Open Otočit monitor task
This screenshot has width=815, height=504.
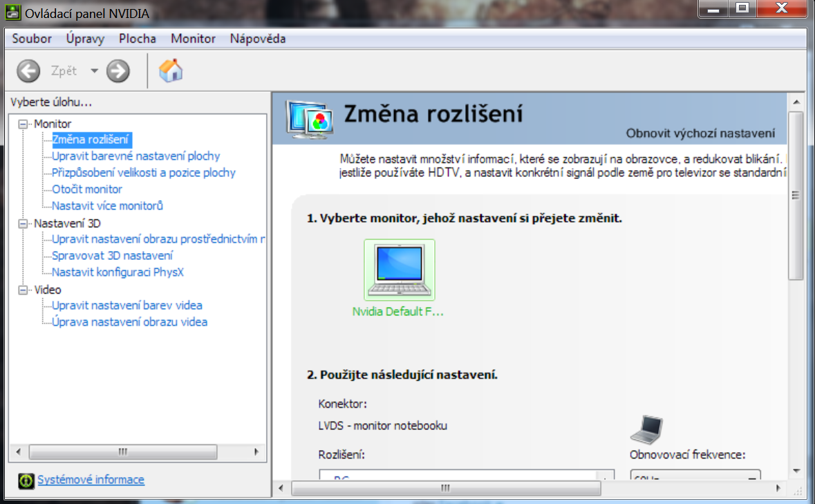coord(87,189)
